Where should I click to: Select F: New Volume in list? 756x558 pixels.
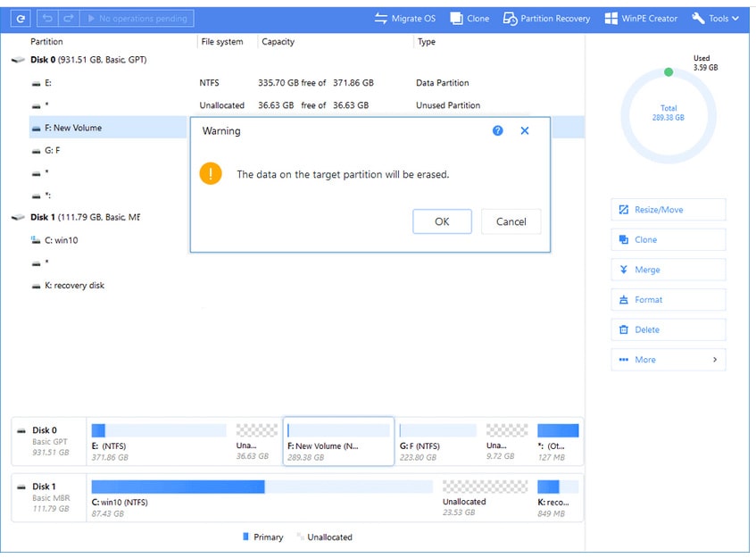[x=108, y=128]
